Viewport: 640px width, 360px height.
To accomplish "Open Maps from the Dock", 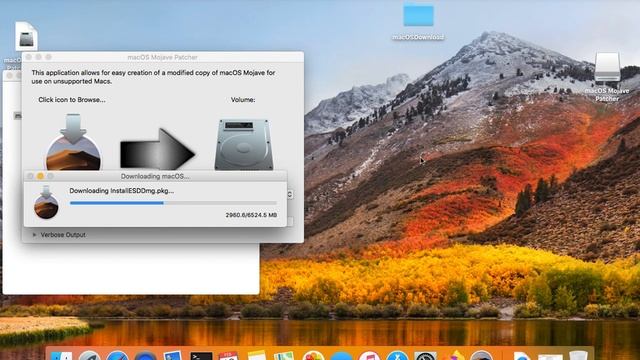I will [x=284, y=356].
